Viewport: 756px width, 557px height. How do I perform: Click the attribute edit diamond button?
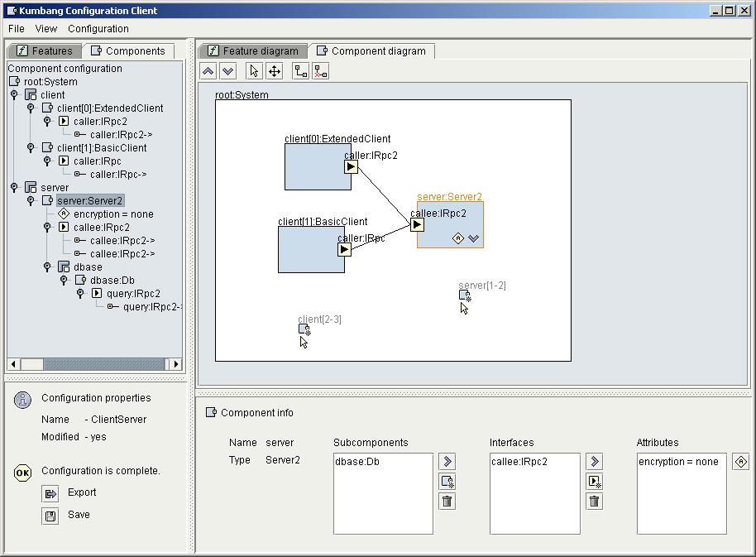click(741, 462)
